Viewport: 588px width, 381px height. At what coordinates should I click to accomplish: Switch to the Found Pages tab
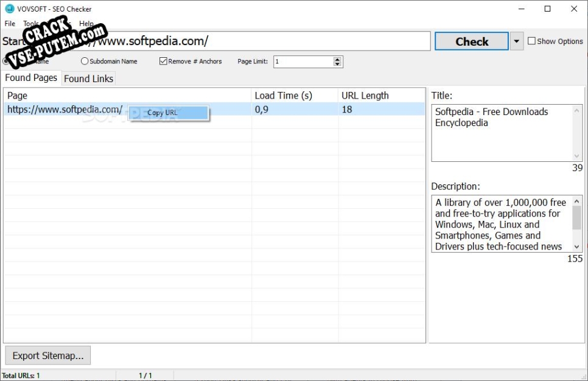(x=31, y=78)
